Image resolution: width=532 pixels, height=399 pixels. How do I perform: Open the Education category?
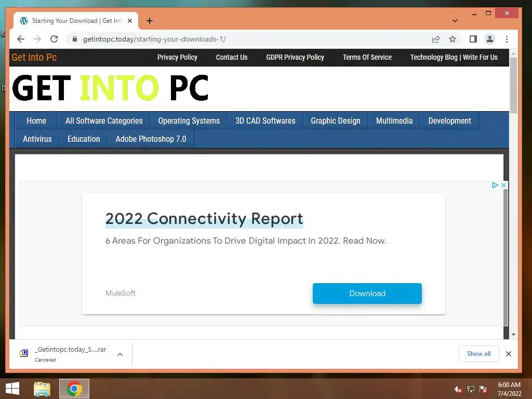84,139
